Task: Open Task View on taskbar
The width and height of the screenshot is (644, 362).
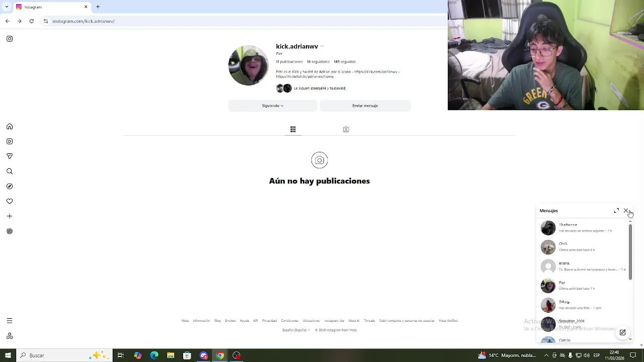Action: [121, 355]
